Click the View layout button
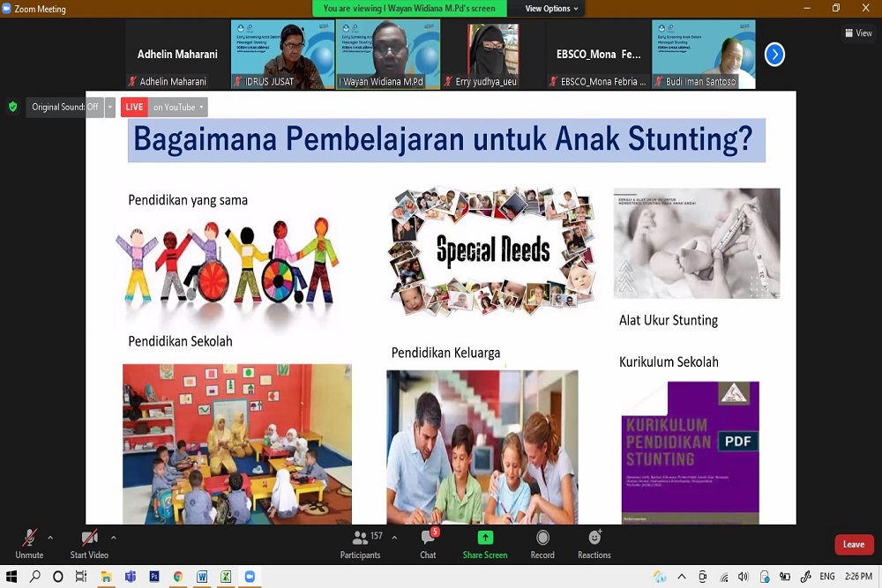This screenshot has width=882, height=588. click(858, 33)
